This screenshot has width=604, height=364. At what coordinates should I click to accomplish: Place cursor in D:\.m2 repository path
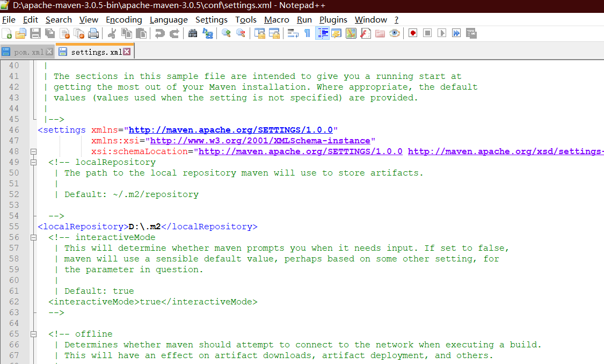click(144, 227)
